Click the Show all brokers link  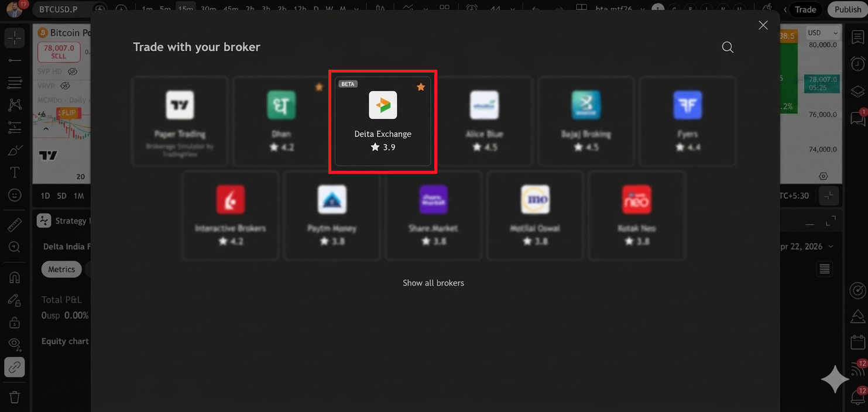tap(433, 283)
